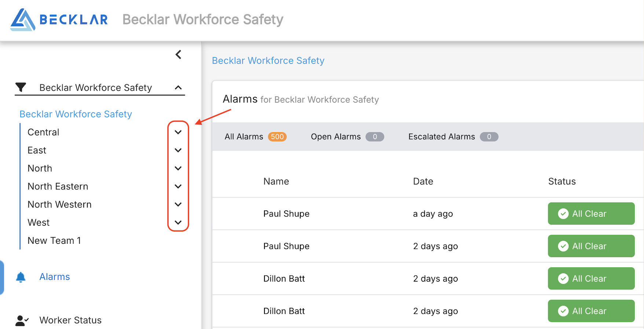Expand the North Western team chevron

[x=178, y=204]
